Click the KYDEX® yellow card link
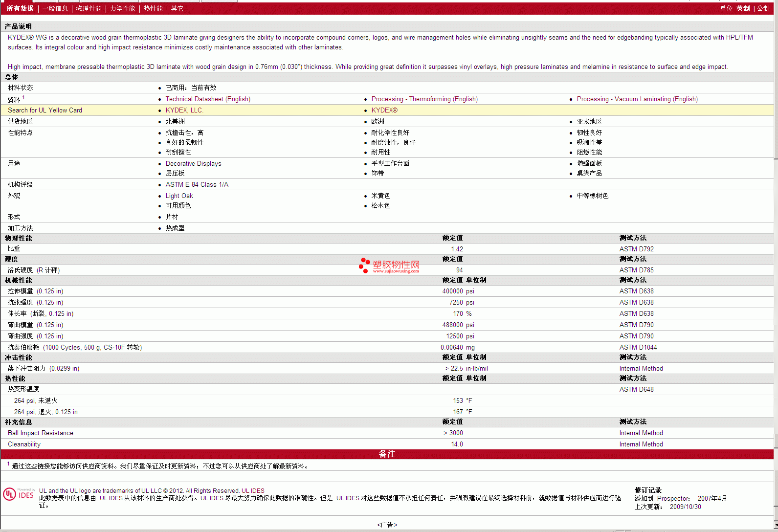This screenshot has width=778, height=532. click(x=384, y=110)
